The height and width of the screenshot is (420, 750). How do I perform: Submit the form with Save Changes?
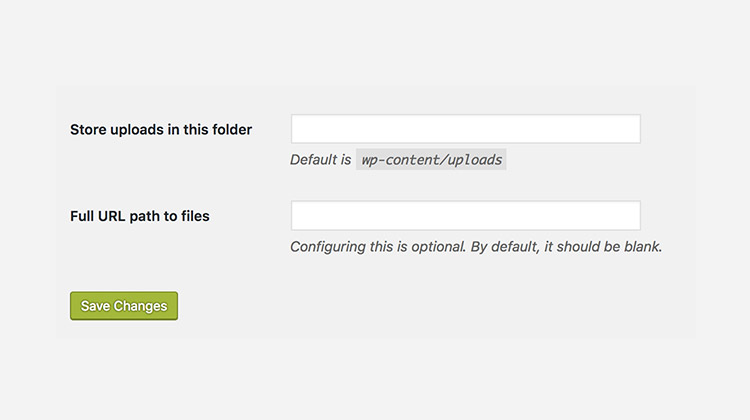pyautogui.click(x=124, y=306)
